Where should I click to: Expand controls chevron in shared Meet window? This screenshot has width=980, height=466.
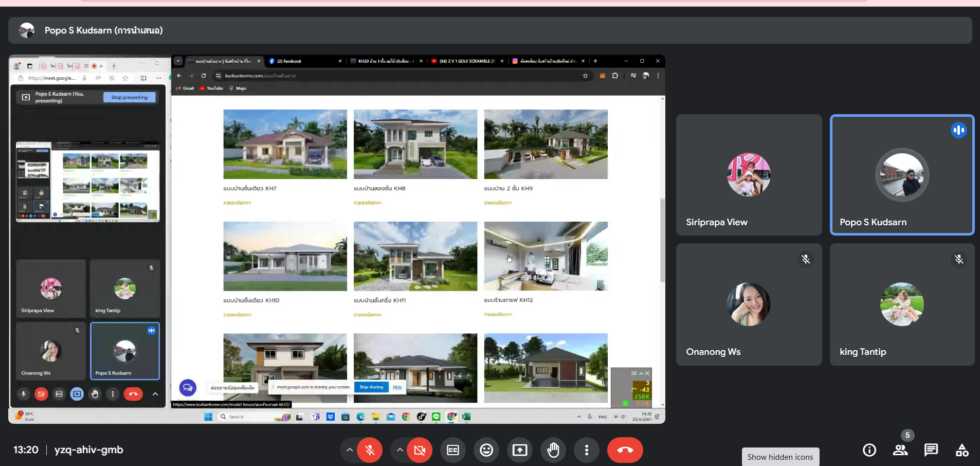(155, 394)
